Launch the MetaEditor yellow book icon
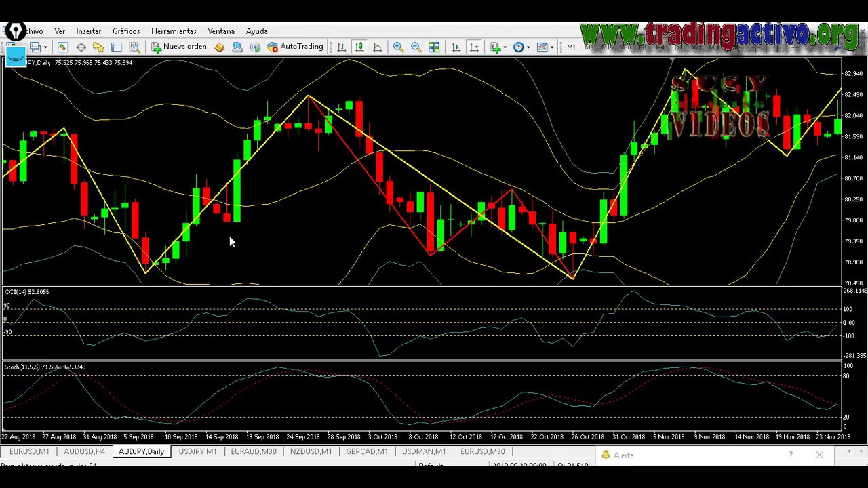The height and width of the screenshot is (488, 868). point(219,47)
